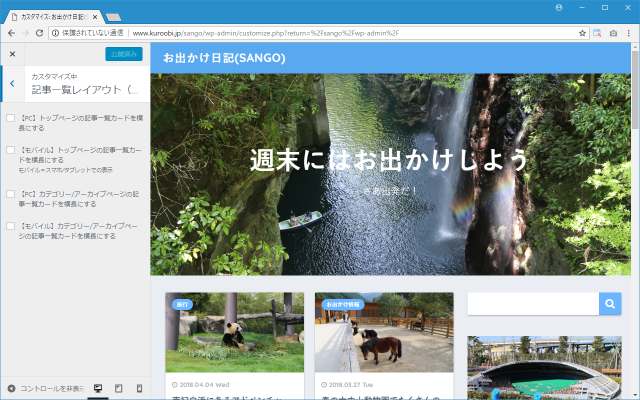The height and width of the screenshot is (400, 640).
Task: Open the panda article thumbnail
Action: point(235,332)
